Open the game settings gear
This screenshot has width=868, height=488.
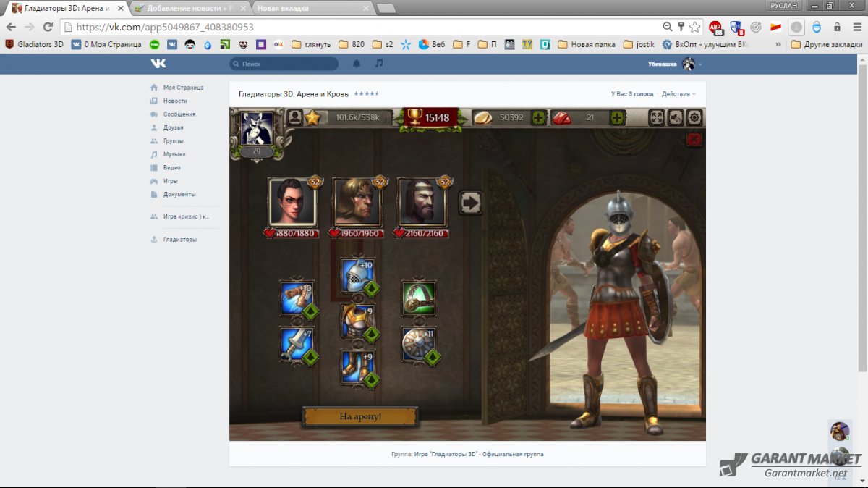(694, 117)
